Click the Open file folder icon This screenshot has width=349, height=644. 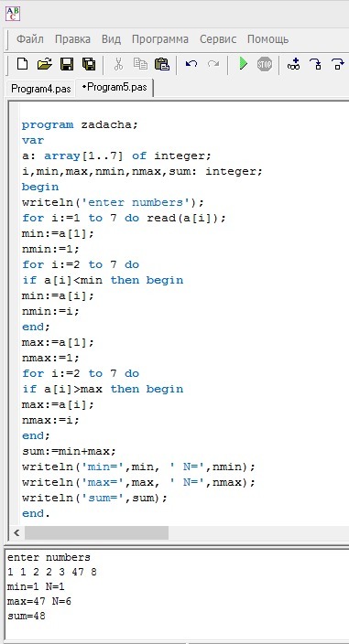44,64
